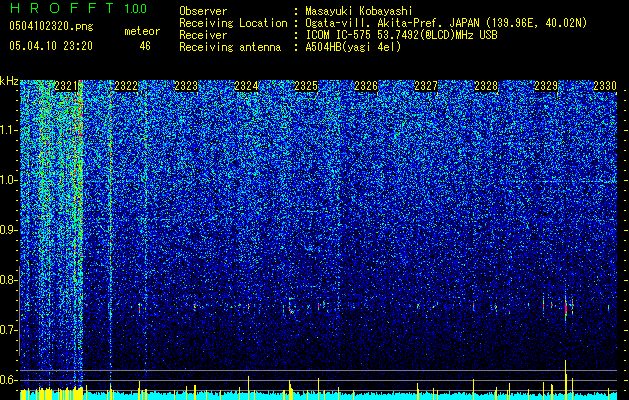Select the file name 0504102320.png

[51, 26]
